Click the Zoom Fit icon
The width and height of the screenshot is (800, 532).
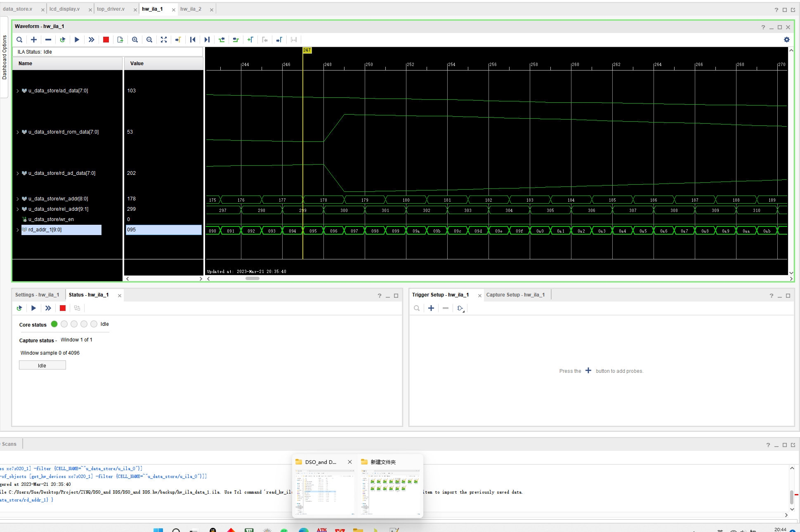(164, 40)
